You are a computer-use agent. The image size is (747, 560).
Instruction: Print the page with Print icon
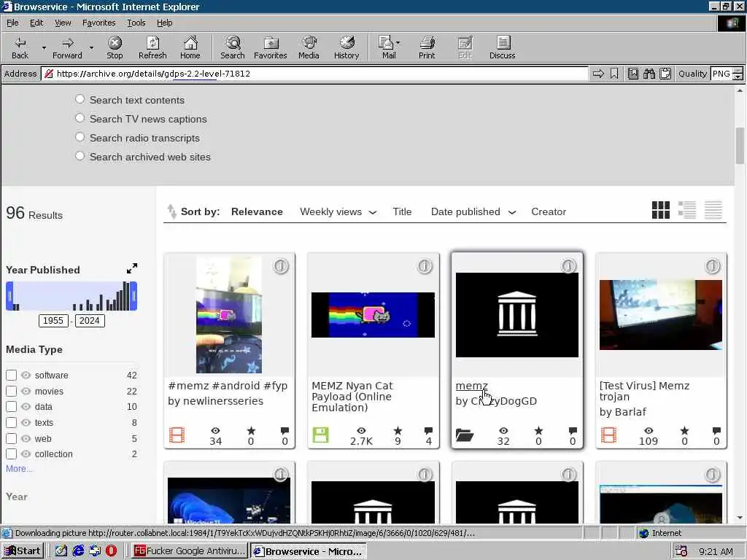click(427, 48)
